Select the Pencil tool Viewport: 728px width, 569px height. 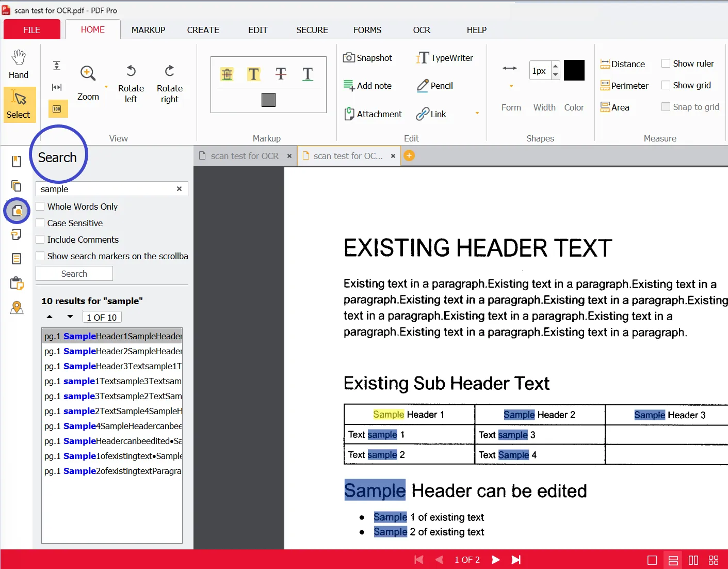point(435,86)
